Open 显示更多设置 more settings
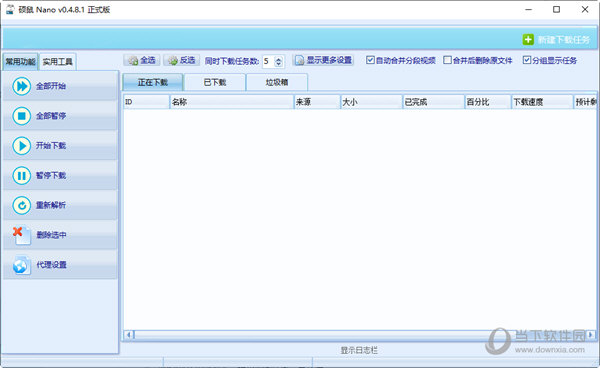The height and width of the screenshot is (368, 600). point(324,60)
